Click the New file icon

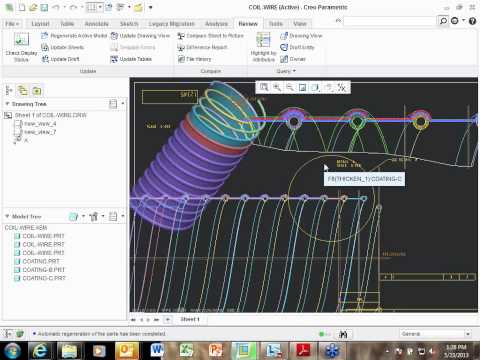click(22, 7)
